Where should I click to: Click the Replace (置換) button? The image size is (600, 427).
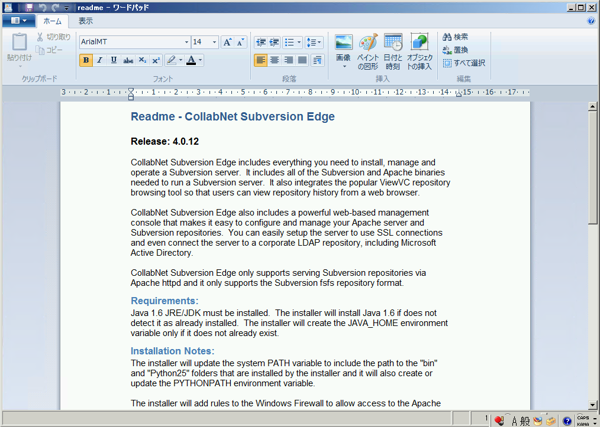[x=455, y=50]
